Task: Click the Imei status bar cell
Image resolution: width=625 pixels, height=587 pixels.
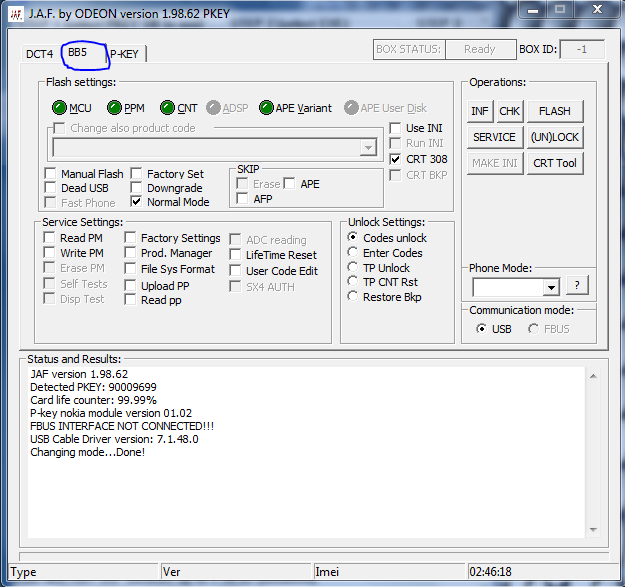Action: tap(389, 572)
